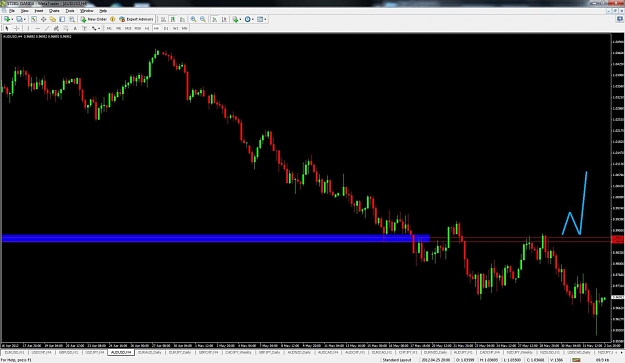Switch to the M15 timeframe

(x=128, y=28)
